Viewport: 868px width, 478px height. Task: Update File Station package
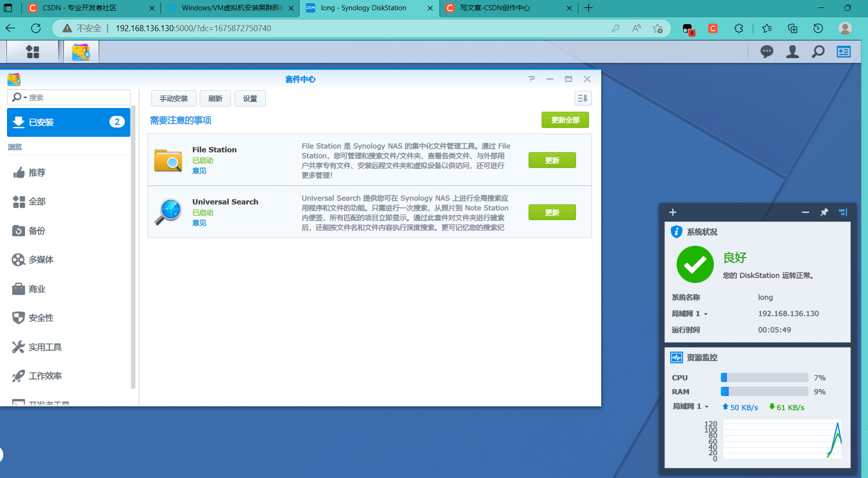tap(552, 160)
